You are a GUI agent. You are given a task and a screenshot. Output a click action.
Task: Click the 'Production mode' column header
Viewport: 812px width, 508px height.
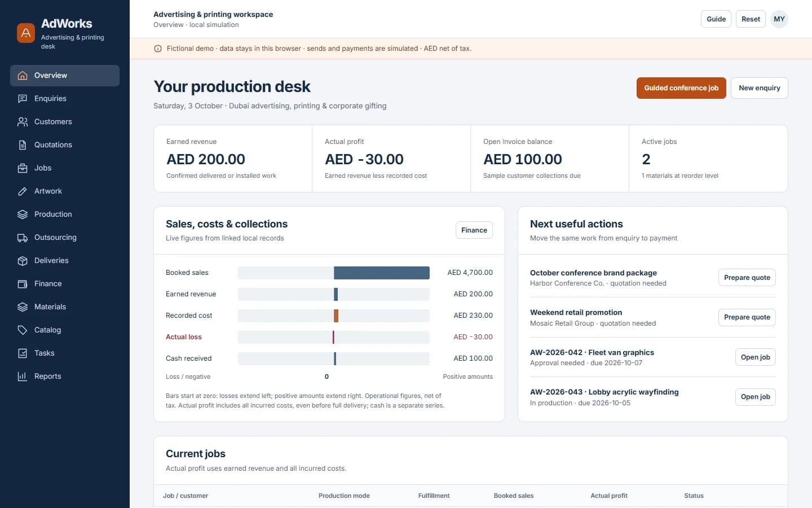344,496
